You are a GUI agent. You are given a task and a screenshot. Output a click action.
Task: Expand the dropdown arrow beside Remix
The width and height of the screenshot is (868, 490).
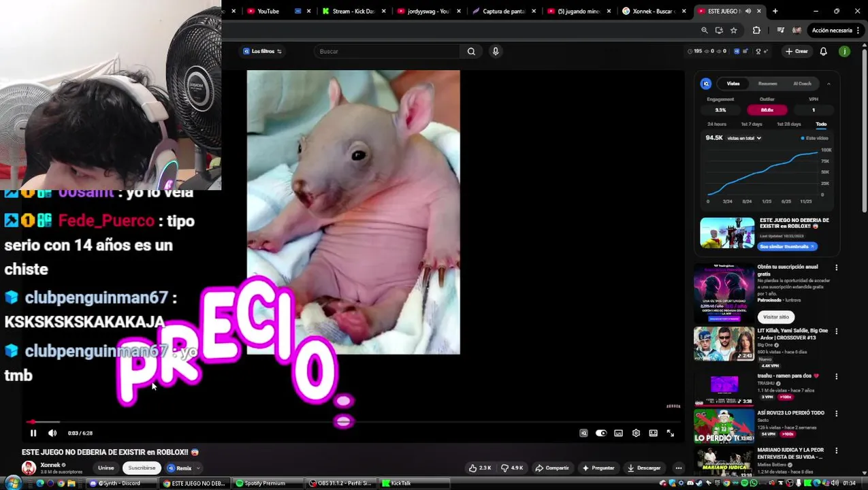[198, 468]
